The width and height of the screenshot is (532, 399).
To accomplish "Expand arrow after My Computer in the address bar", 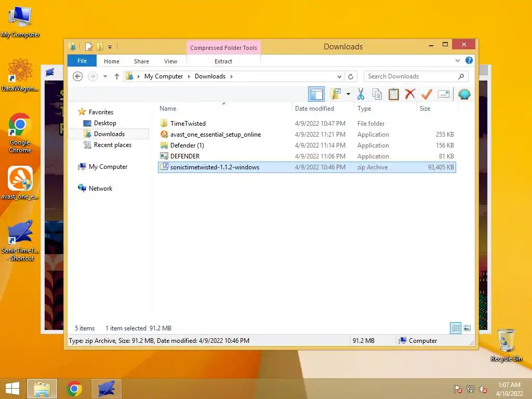I will (x=189, y=76).
